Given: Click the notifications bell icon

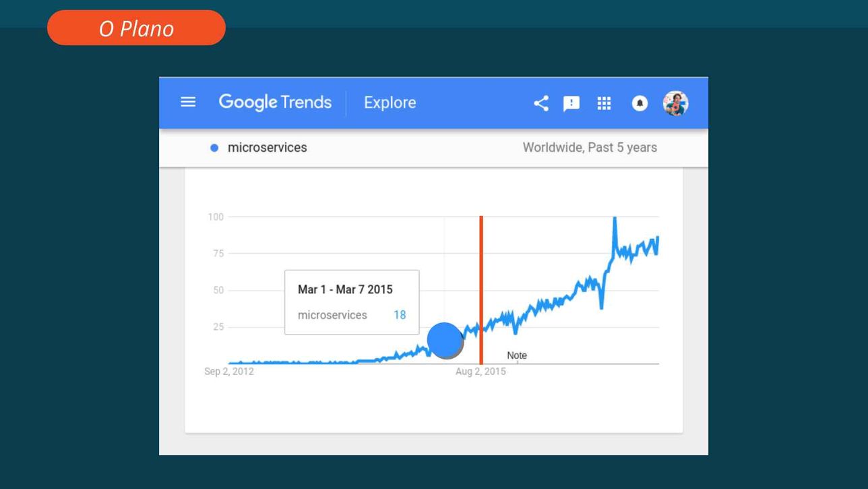Looking at the screenshot, I should pos(640,103).
